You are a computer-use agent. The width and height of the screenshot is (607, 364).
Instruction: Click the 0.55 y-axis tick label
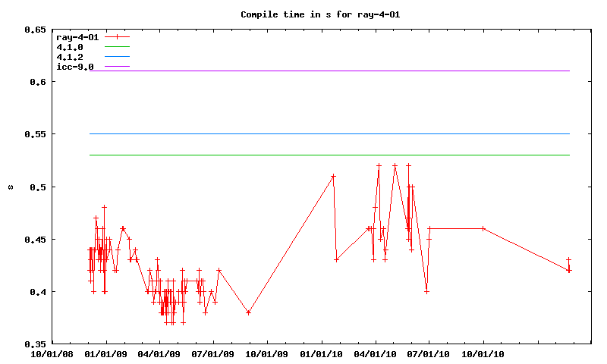[x=34, y=134]
